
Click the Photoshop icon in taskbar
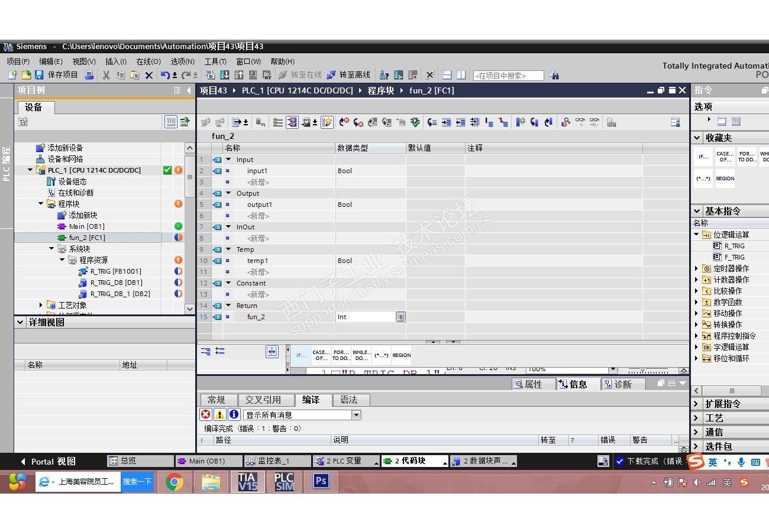pos(321,481)
